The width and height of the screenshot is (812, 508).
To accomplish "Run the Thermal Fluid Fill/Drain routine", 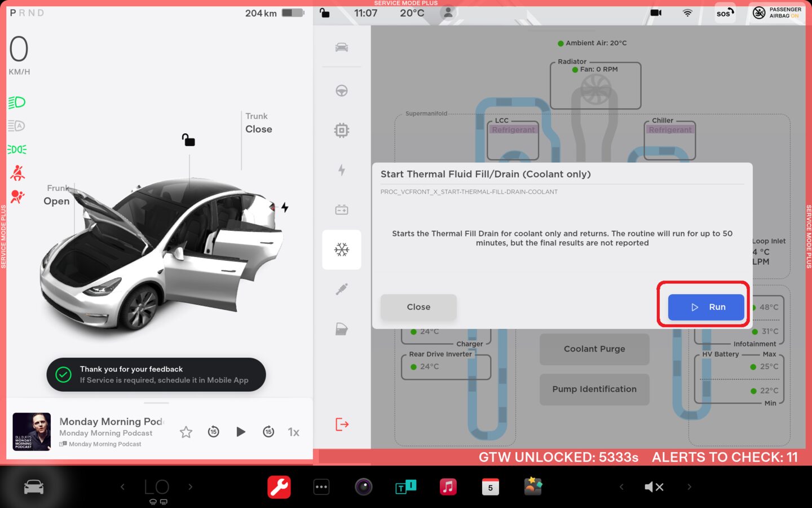I will (705, 307).
